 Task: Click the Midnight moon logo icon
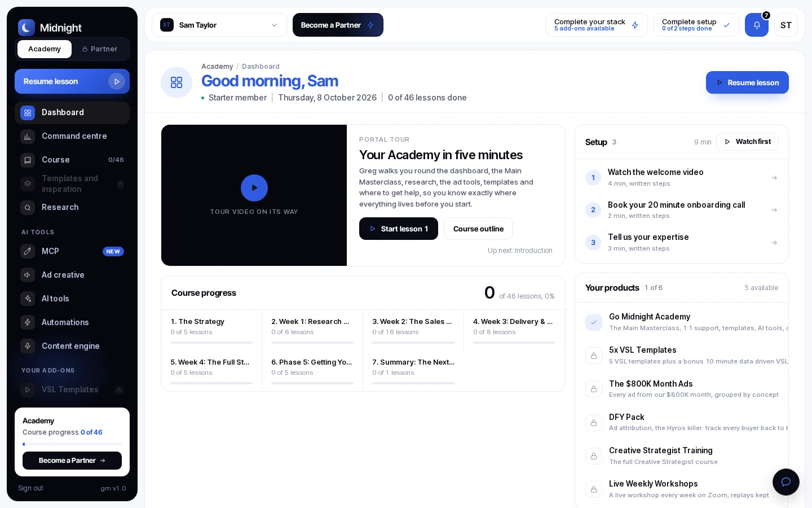point(27,28)
